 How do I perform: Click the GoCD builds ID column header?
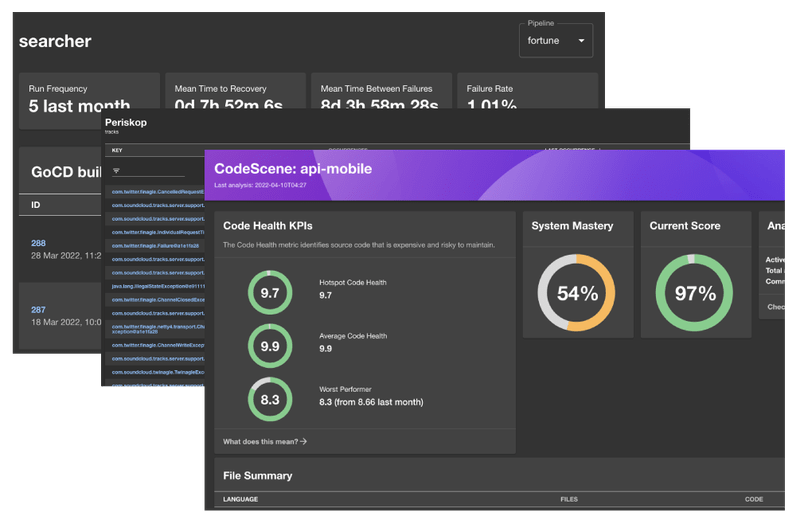point(36,205)
